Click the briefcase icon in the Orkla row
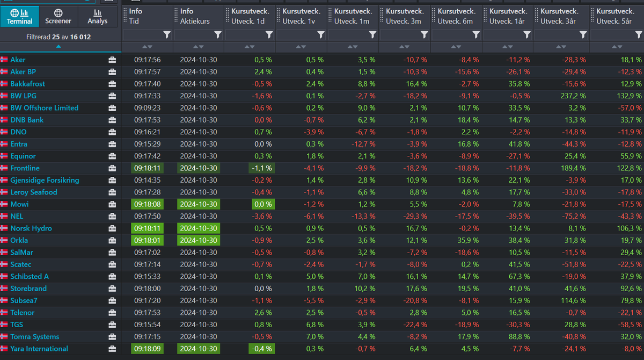 pos(112,240)
